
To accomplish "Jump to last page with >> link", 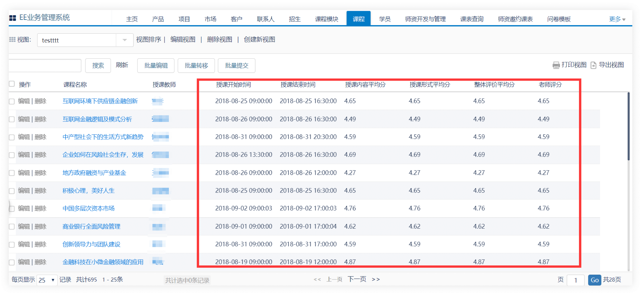I will coord(376,279).
